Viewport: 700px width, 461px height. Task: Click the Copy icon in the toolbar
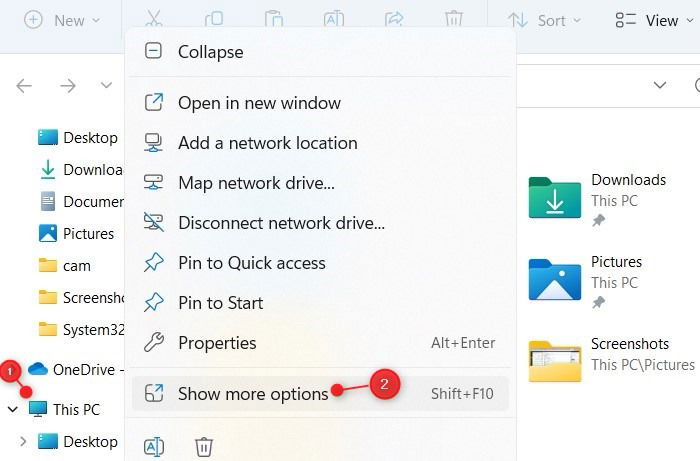pos(214,19)
